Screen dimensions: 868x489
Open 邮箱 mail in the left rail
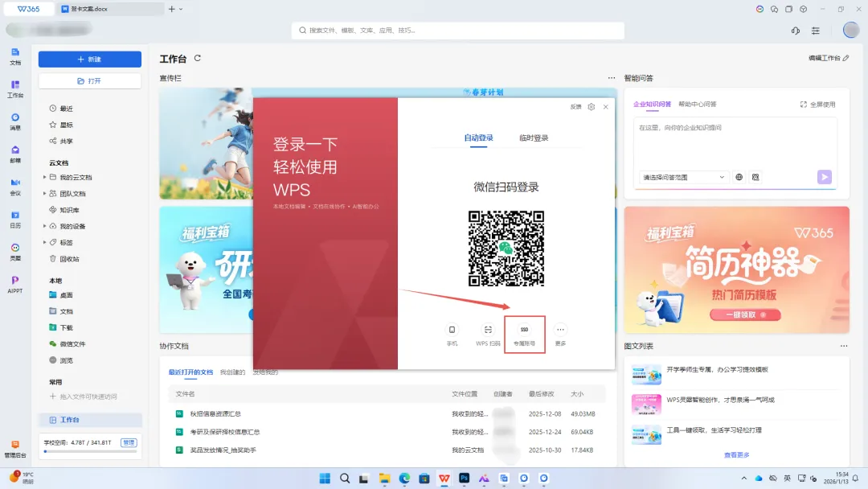[x=15, y=154]
